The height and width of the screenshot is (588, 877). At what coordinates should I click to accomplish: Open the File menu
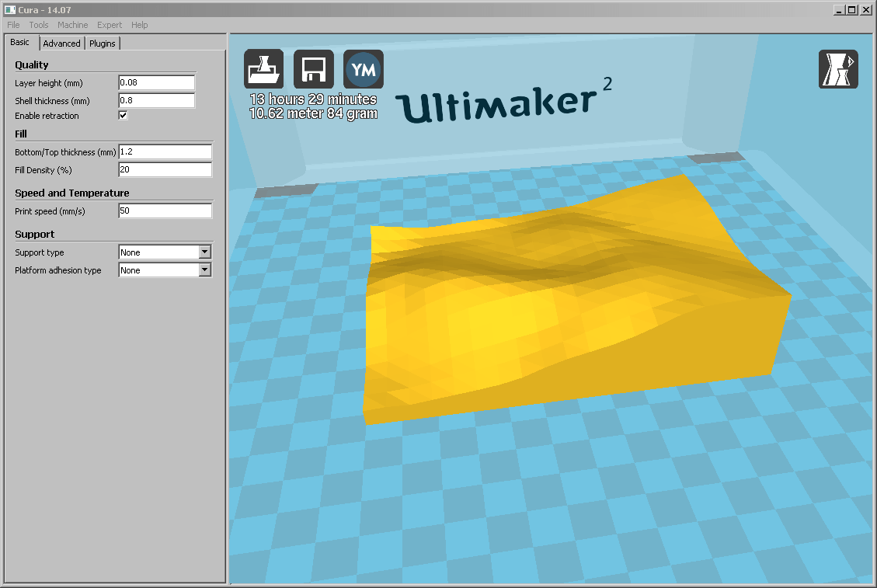tap(13, 25)
